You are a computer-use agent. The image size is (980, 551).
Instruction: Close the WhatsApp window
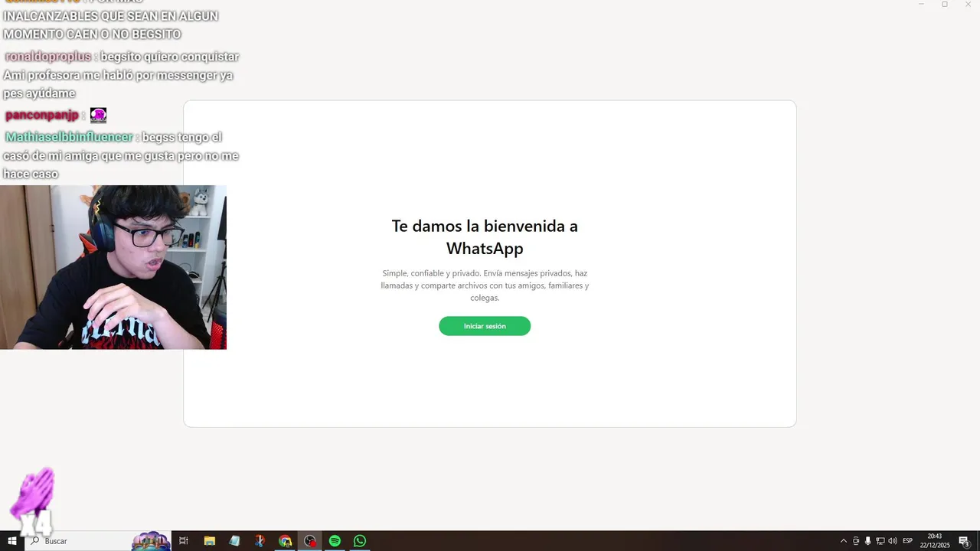968,5
